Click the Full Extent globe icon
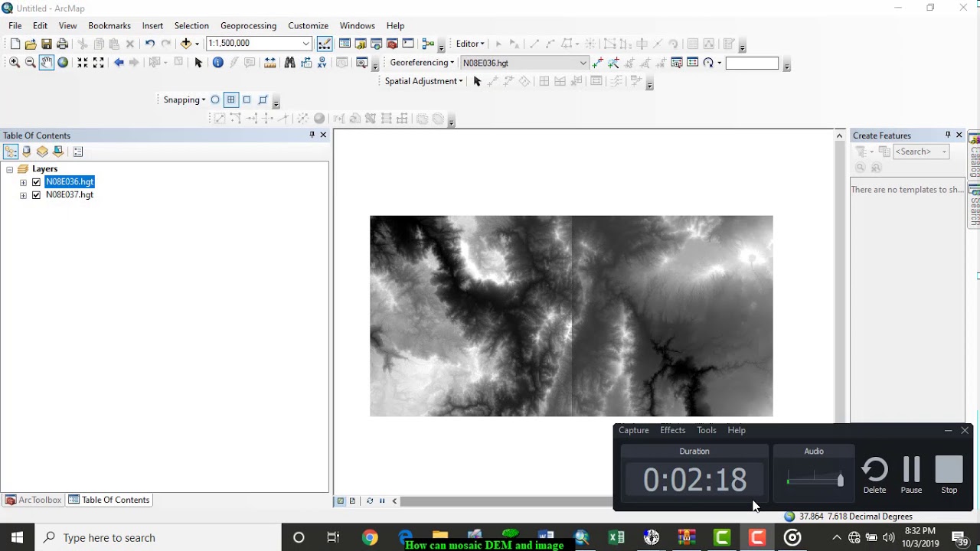Viewport: 980px width, 551px height. pos(63,63)
